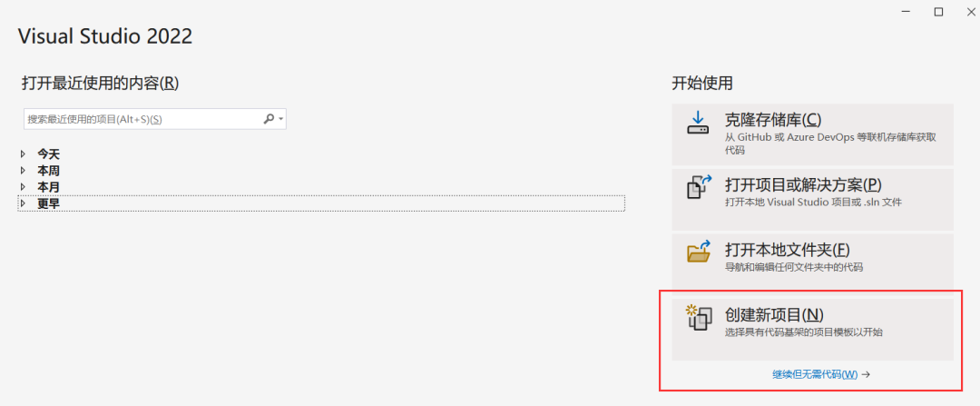Choose 创建新项目(N) option

pos(812,329)
